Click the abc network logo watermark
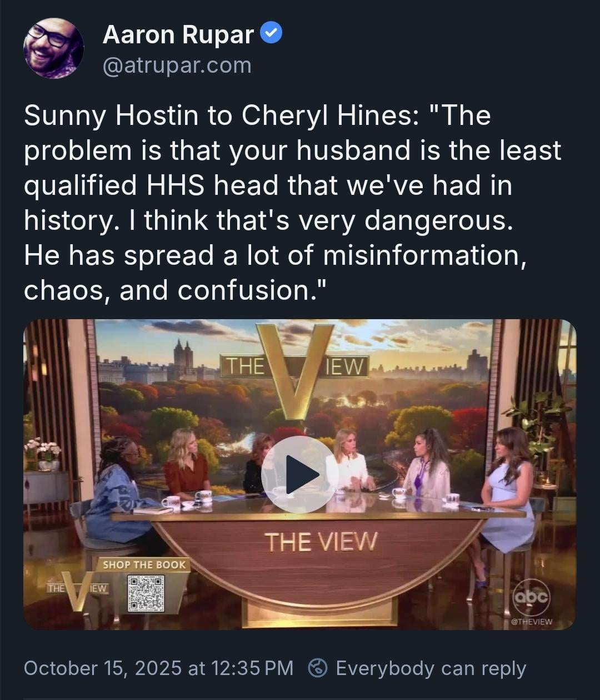Image resolution: width=600 pixels, height=700 pixels. pos(531,597)
